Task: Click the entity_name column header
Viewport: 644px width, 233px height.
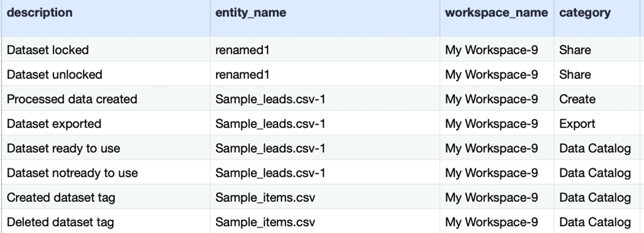Action: (x=250, y=13)
